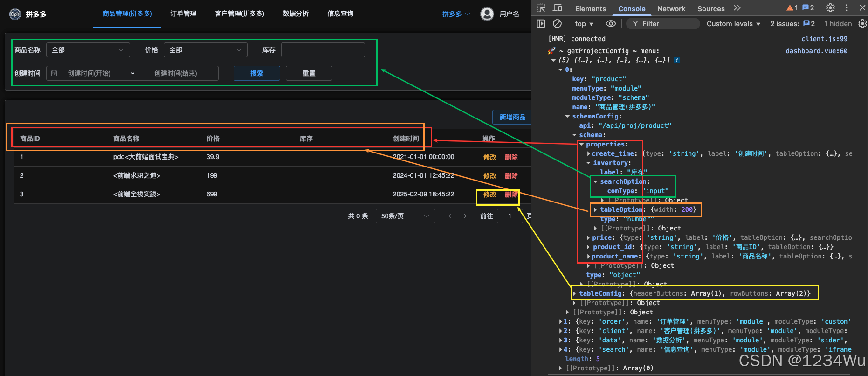Open the 客户管理(拼多多) menu tab
The height and width of the screenshot is (376, 868).
tap(240, 14)
